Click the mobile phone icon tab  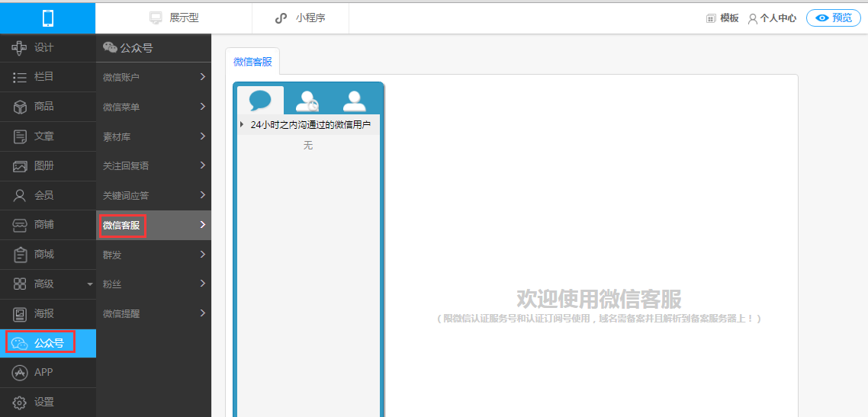point(47,18)
